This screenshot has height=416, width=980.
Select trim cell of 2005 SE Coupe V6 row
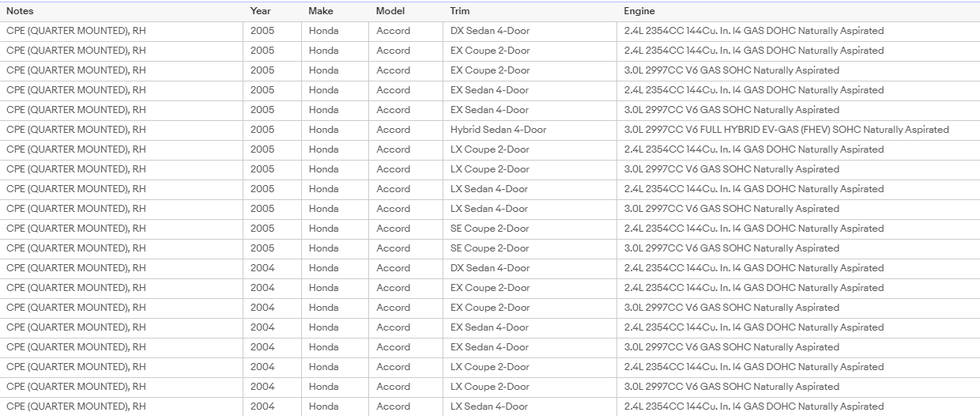pyautogui.click(x=530, y=248)
